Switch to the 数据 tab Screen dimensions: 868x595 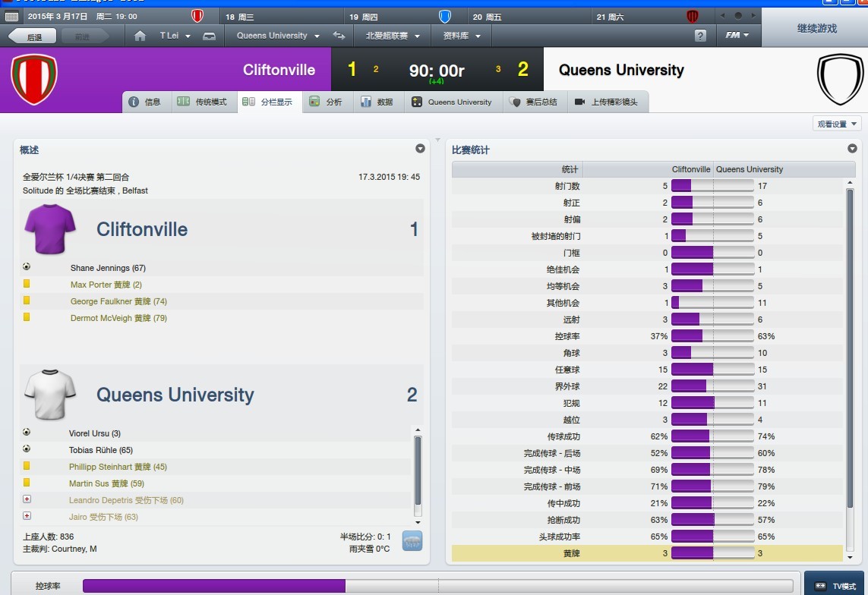377,102
